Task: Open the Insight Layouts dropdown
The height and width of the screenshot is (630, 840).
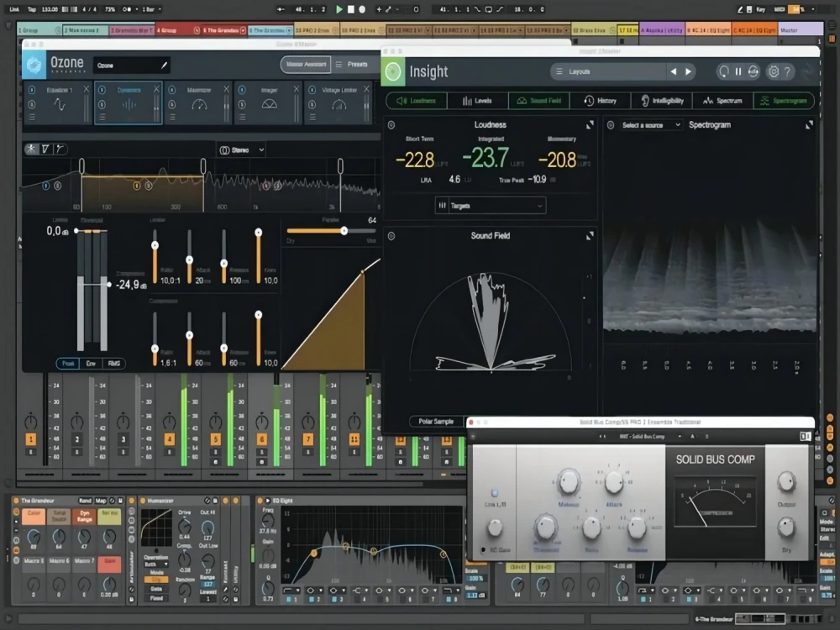Action: (x=607, y=71)
